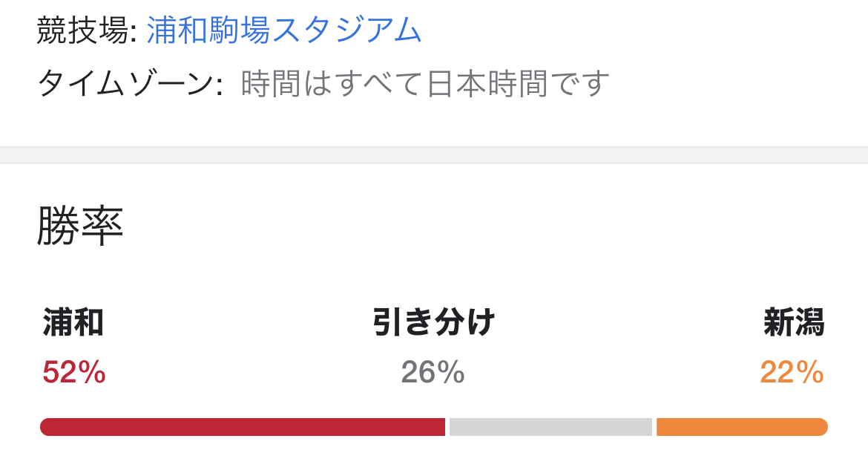Click the 競技場 venue label

coord(86,31)
